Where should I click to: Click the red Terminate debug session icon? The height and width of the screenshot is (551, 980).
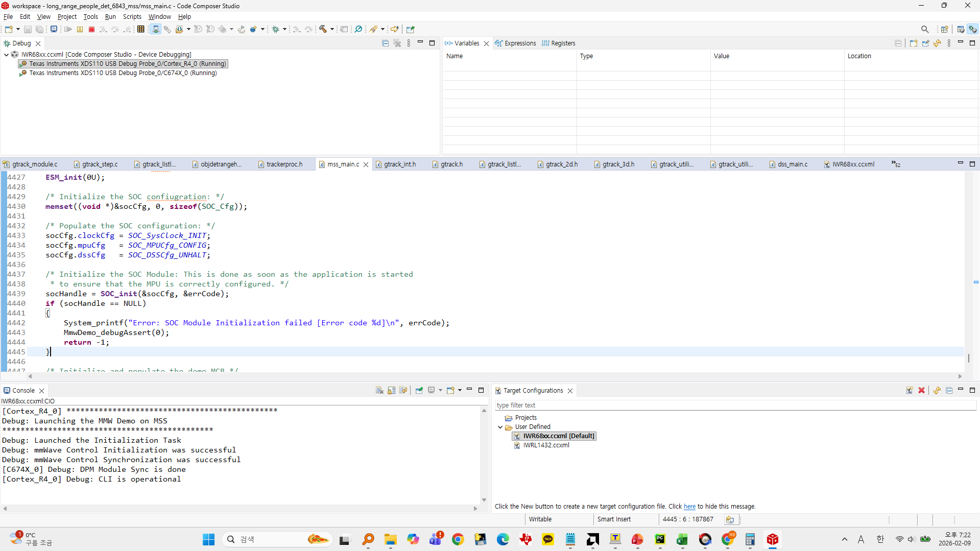pos(92,30)
